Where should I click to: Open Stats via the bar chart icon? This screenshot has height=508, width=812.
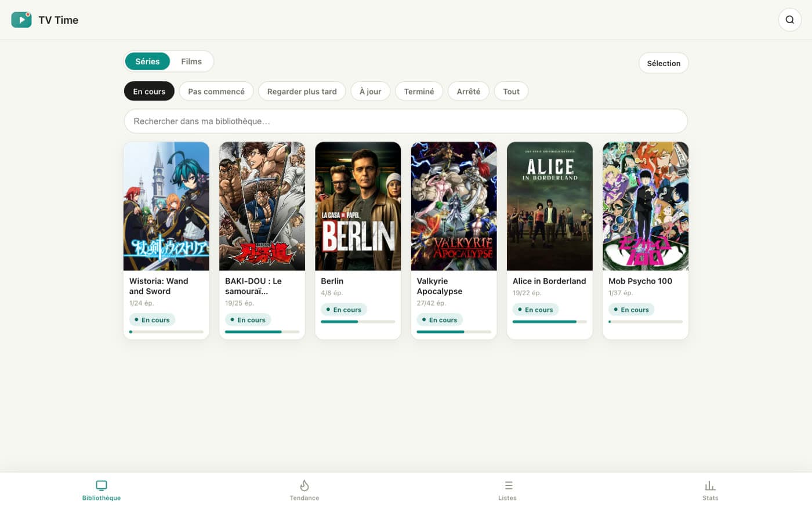(x=710, y=485)
